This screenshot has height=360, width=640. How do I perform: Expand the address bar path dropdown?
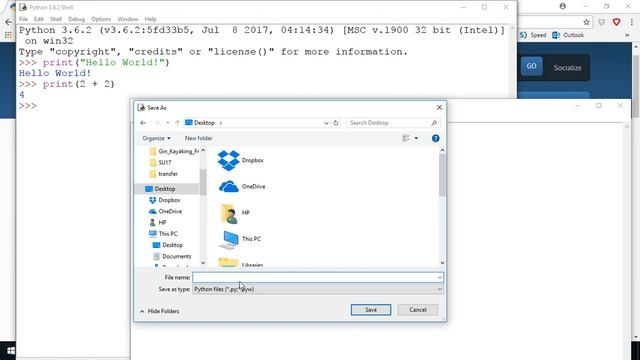(x=326, y=123)
